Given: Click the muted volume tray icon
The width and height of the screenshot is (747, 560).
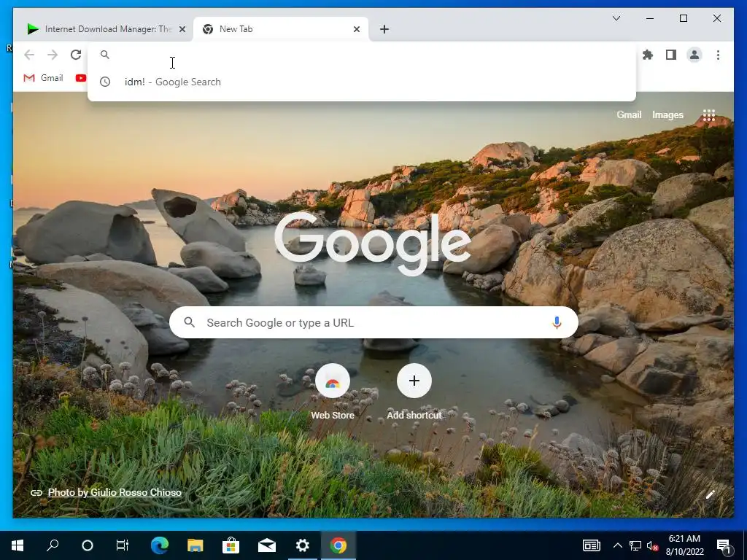Looking at the screenshot, I should [653, 545].
